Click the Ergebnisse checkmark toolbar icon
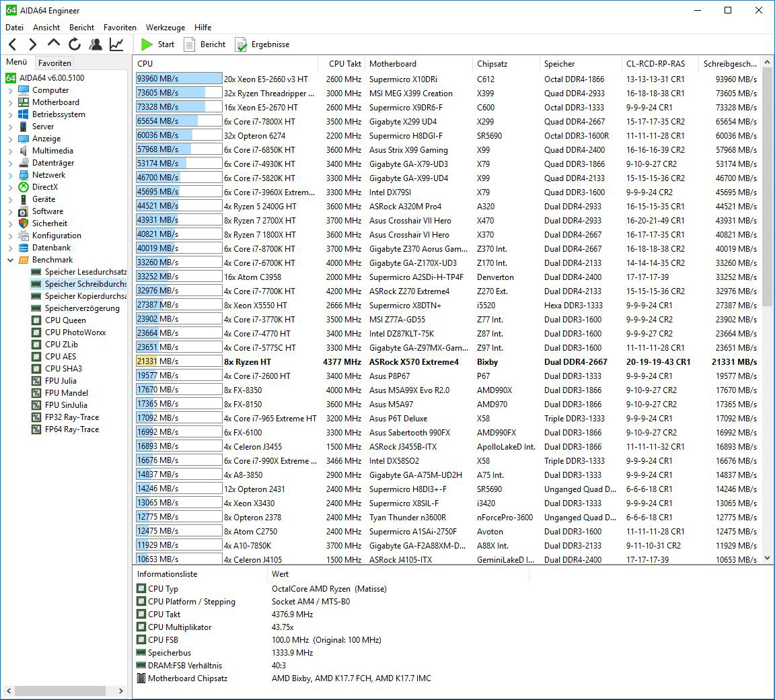Viewport: 775px width, 700px height. pos(241,44)
